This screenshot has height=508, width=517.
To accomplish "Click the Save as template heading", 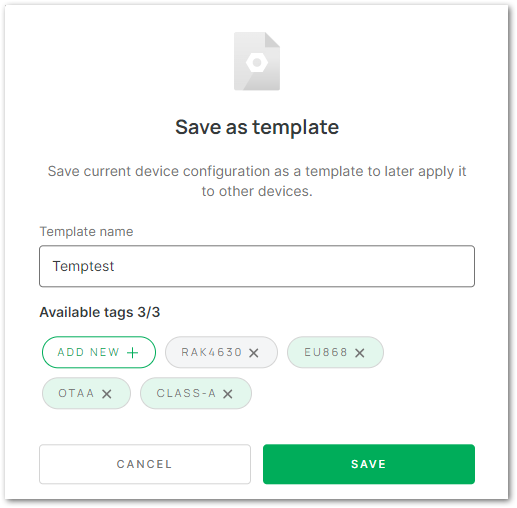I will tap(257, 127).
